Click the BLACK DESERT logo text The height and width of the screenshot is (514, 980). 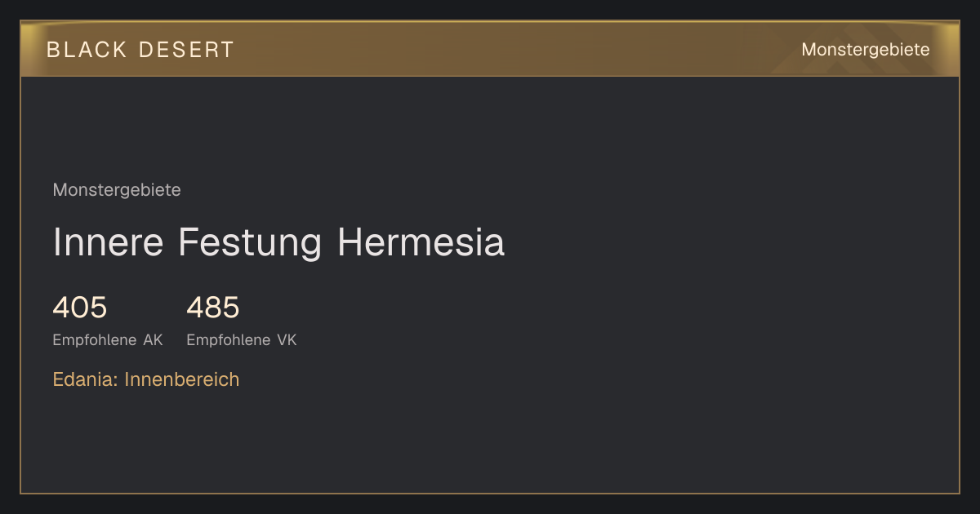point(140,50)
